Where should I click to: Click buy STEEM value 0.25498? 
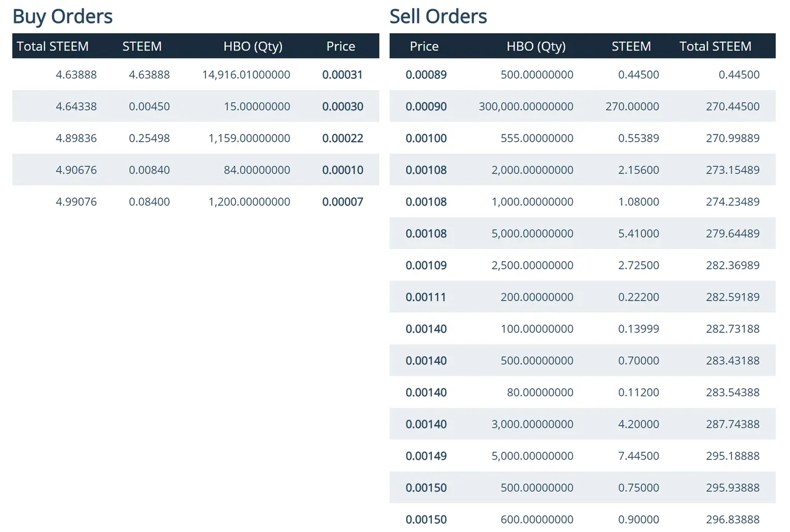(x=149, y=138)
